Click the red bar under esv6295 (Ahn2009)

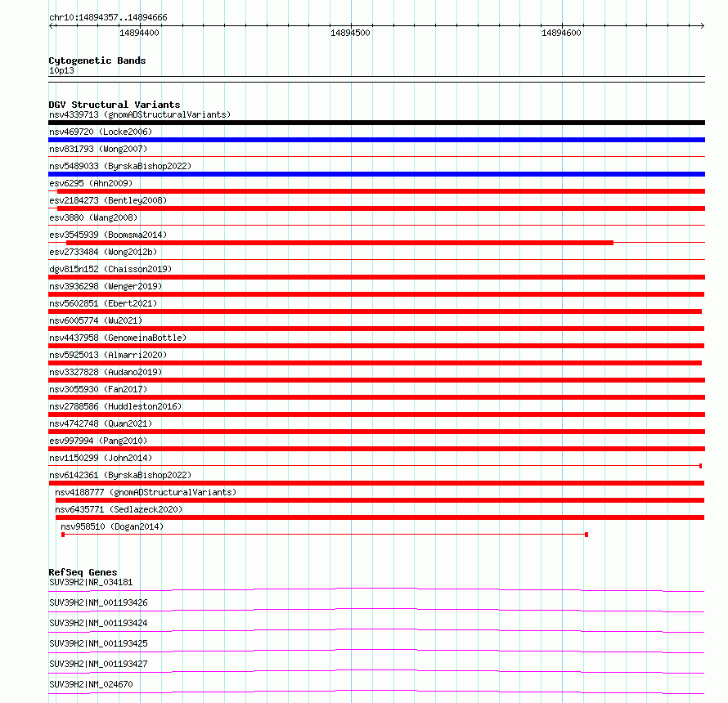click(381, 191)
